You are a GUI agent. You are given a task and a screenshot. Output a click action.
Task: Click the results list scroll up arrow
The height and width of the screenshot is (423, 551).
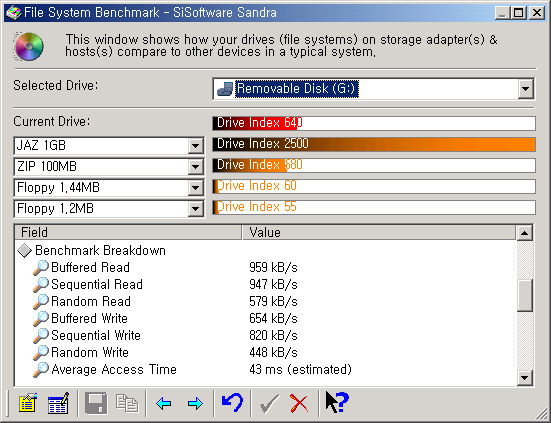tap(525, 233)
